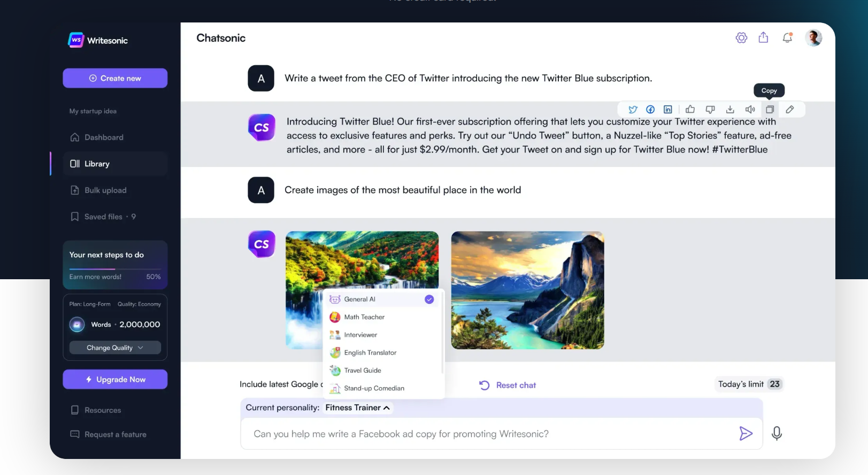The width and height of the screenshot is (868, 475).
Task: Click the Copy response icon
Action: pos(770,109)
